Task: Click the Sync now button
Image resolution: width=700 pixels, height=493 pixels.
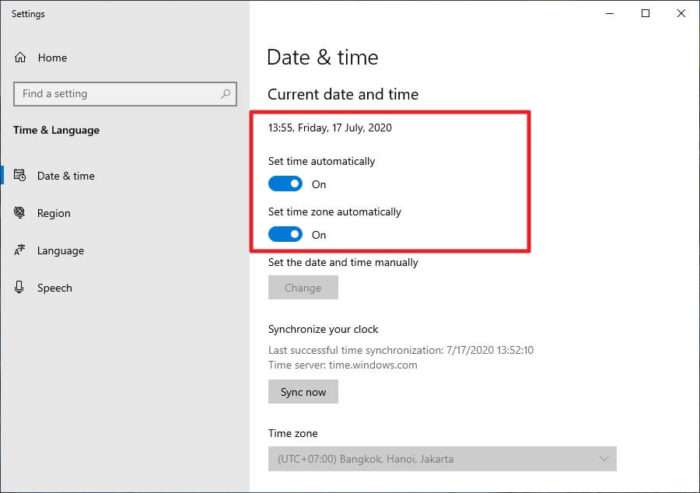Action: [x=303, y=392]
